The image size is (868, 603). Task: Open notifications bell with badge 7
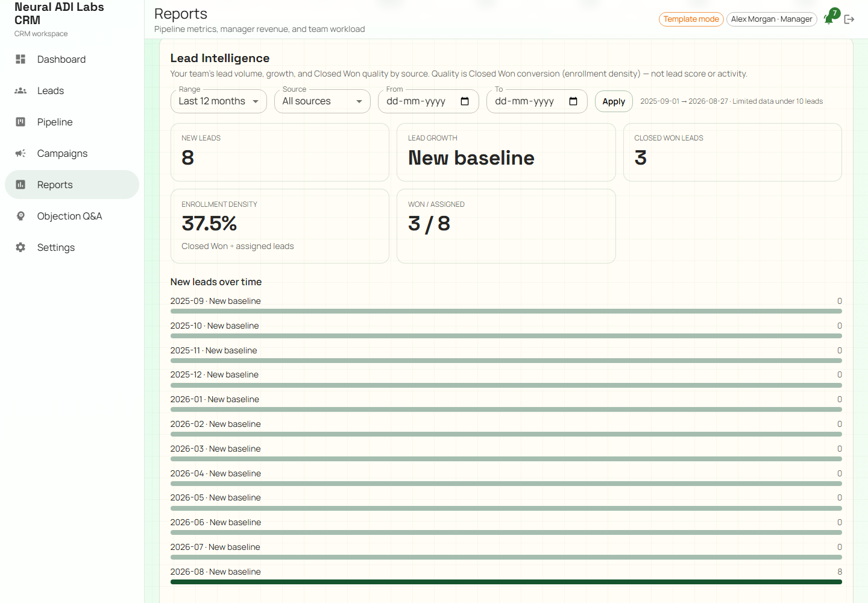[830, 18]
